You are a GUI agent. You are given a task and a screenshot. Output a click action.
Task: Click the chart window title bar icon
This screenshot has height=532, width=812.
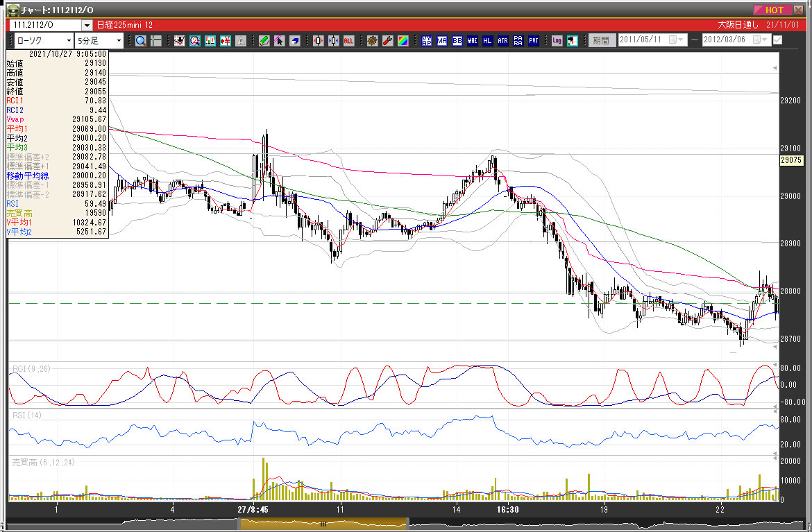[x=12, y=10]
